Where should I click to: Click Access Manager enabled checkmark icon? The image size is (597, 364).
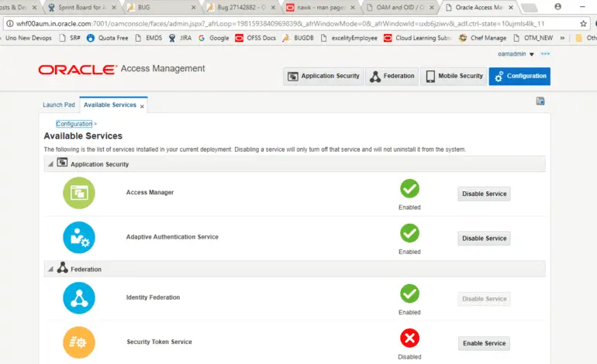pos(409,189)
